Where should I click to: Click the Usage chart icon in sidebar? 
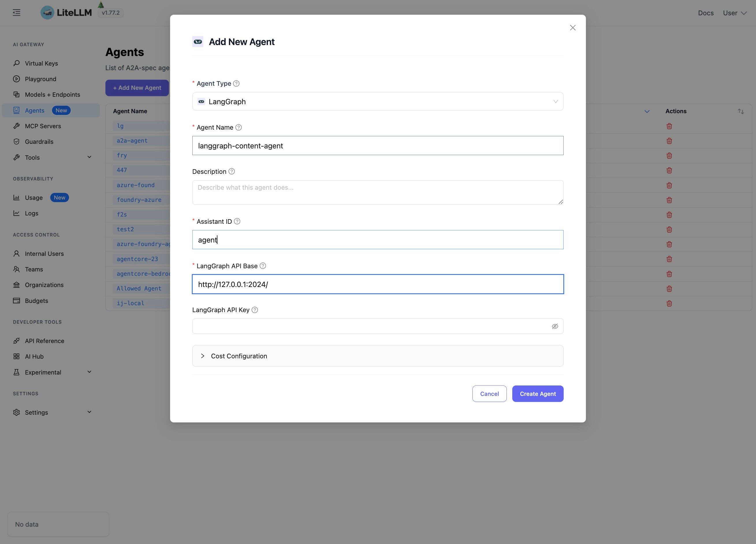pyautogui.click(x=17, y=197)
